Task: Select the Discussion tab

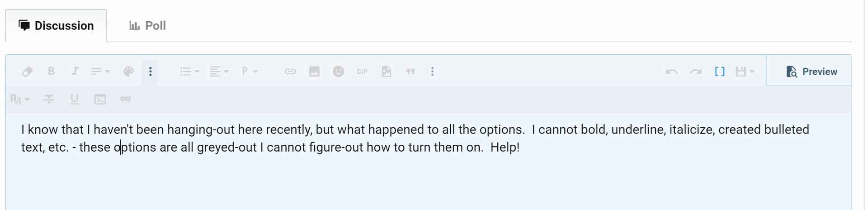Action: point(56,25)
